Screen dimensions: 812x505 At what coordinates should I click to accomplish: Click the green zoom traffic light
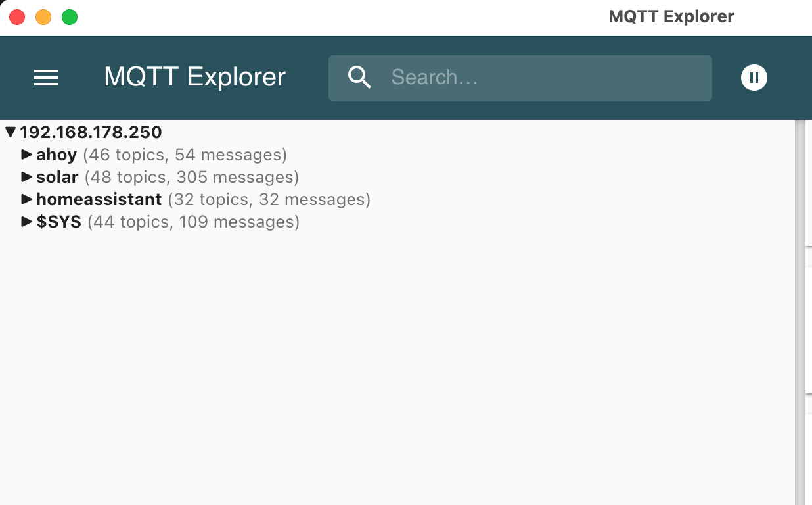tap(70, 16)
